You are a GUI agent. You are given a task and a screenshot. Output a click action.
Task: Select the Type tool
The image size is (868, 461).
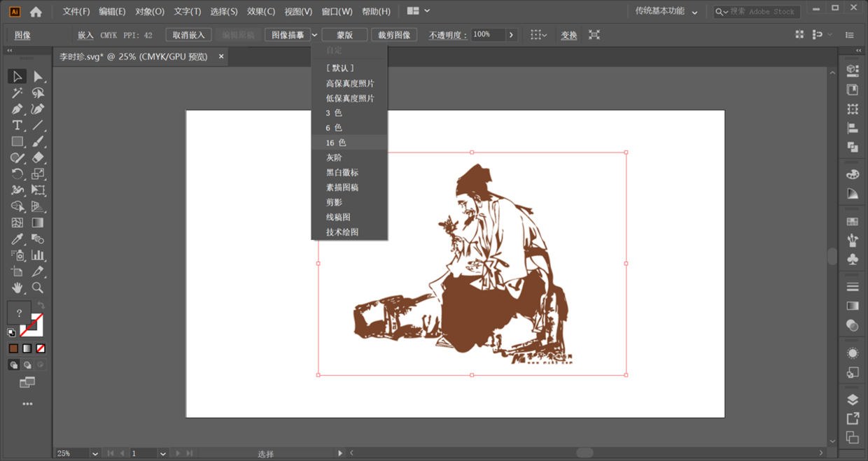coord(17,125)
